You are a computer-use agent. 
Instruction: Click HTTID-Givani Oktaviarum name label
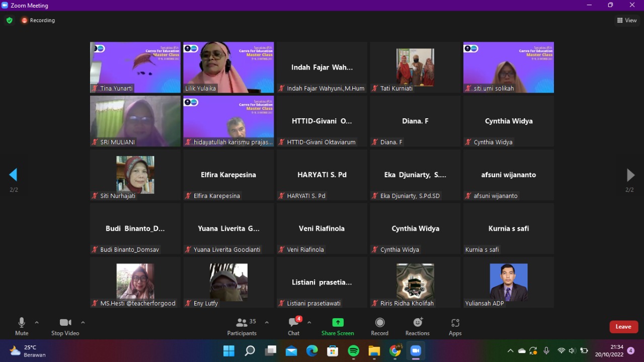click(321, 142)
